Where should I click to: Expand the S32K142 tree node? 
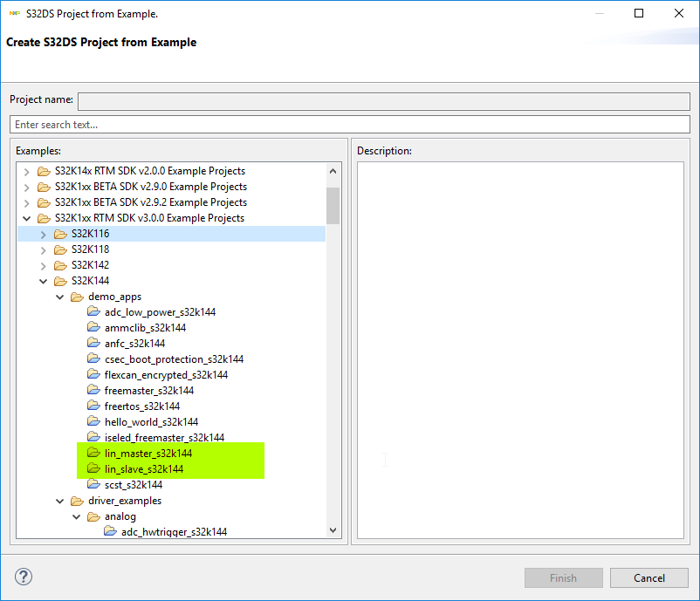pyautogui.click(x=44, y=266)
